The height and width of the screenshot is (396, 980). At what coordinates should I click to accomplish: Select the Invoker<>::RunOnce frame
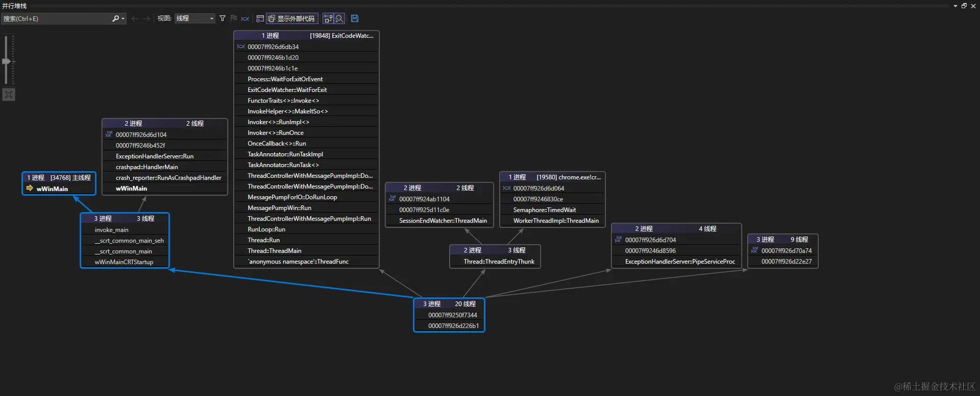pos(306,133)
